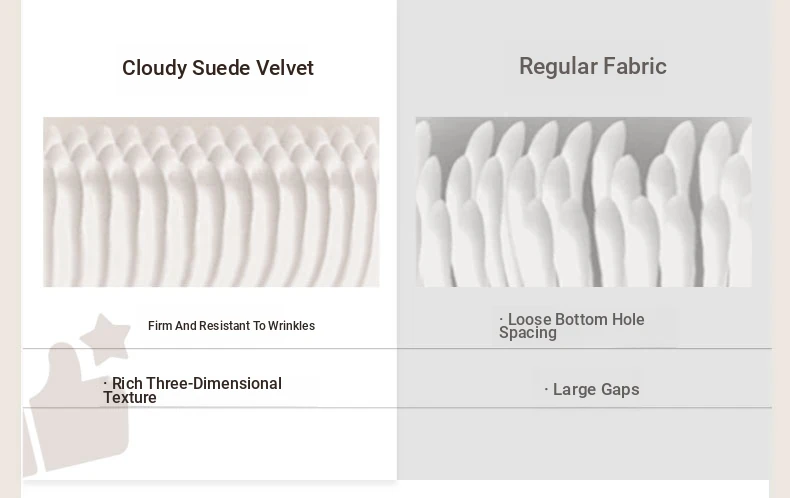Click the bullet before Rich Three-Dimensional

(105, 383)
